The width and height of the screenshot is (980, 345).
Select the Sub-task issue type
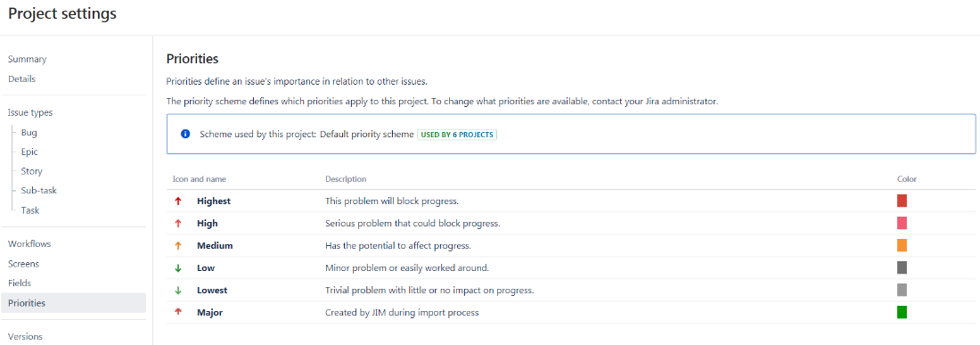pyautogui.click(x=38, y=191)
